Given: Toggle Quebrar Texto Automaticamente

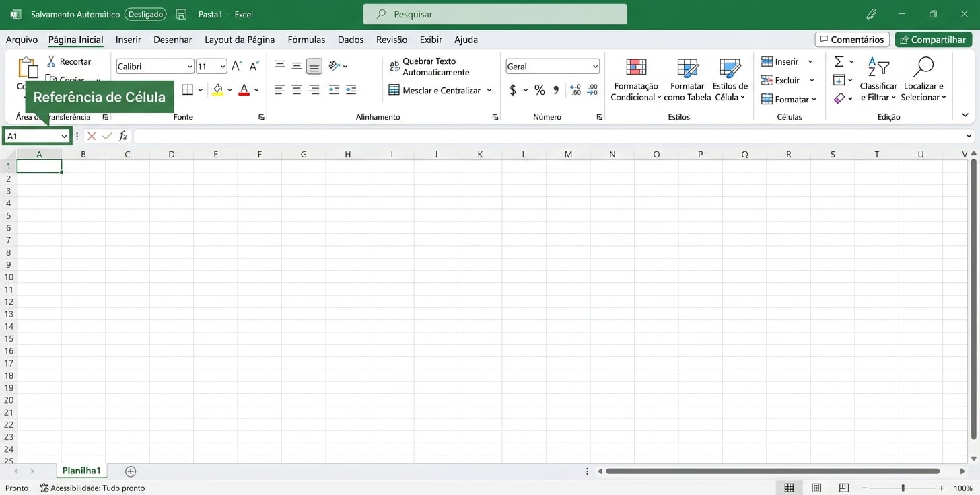Looking at the screenshot, I should click(429, 67).
